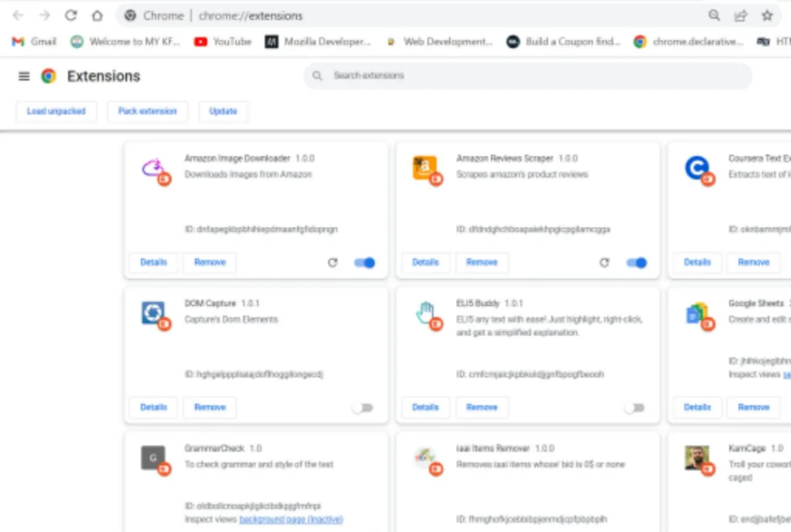
Task: Disable the Amazon Reviews Scraper extension toggle
Action: 636,262
